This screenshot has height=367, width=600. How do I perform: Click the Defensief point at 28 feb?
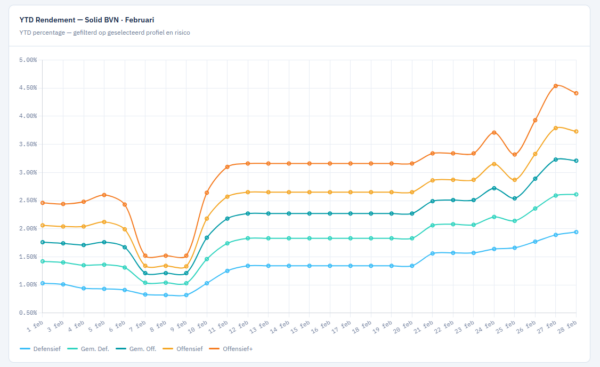576,232
